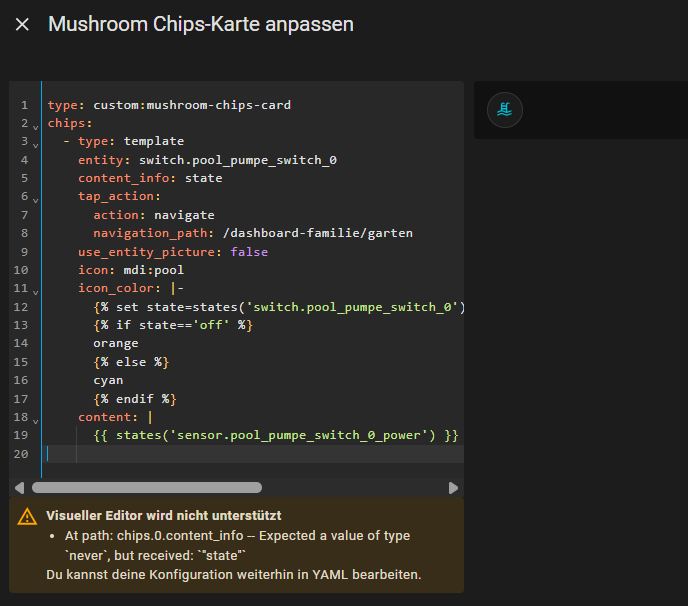Click 'state' value after content_info
Viewport: 688px width, 606px height.
click(203, 178)
